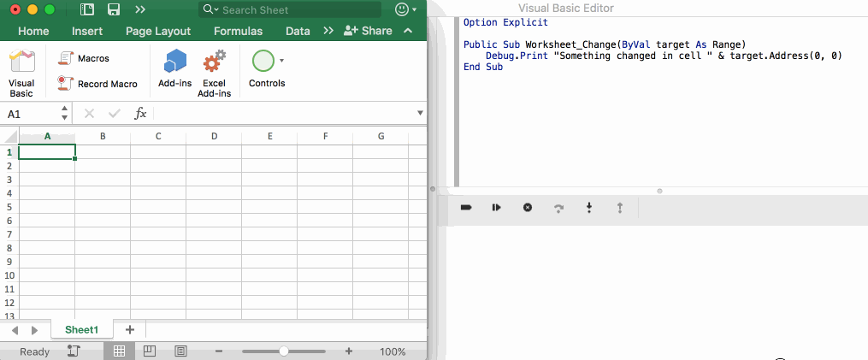The height and width of the screenshot is (360, 868).
Task: Open the Sheet1 tab
Action: [x=82, y=330]
